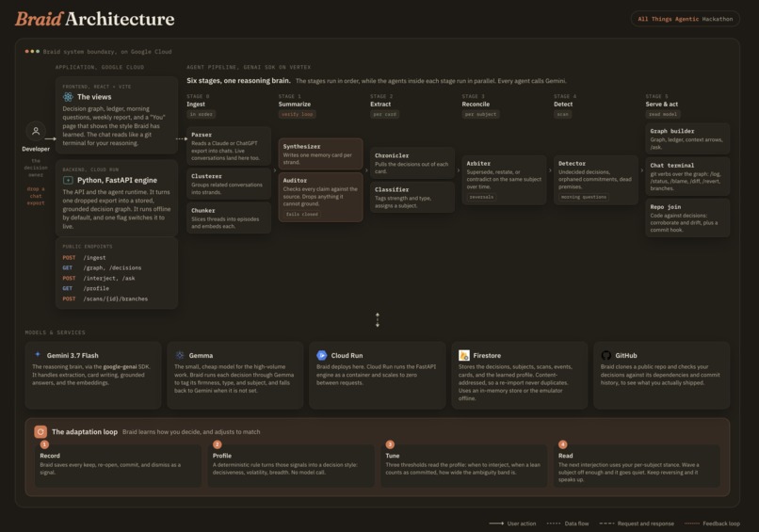Image resolution: width=759 pixels, height=532 pixels.
Task: Click the Gemma model icon
Action: 180,355
